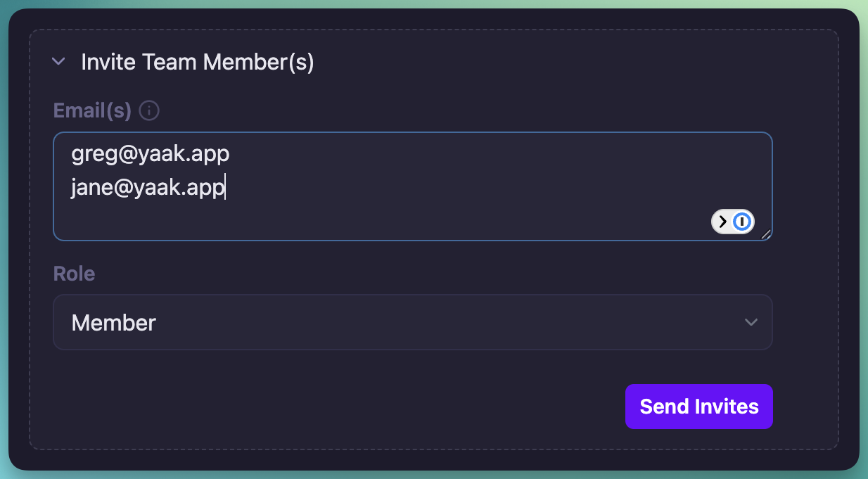Click the empty third line in emails textarea
This screenshot has width=868, height=479.
281,219
